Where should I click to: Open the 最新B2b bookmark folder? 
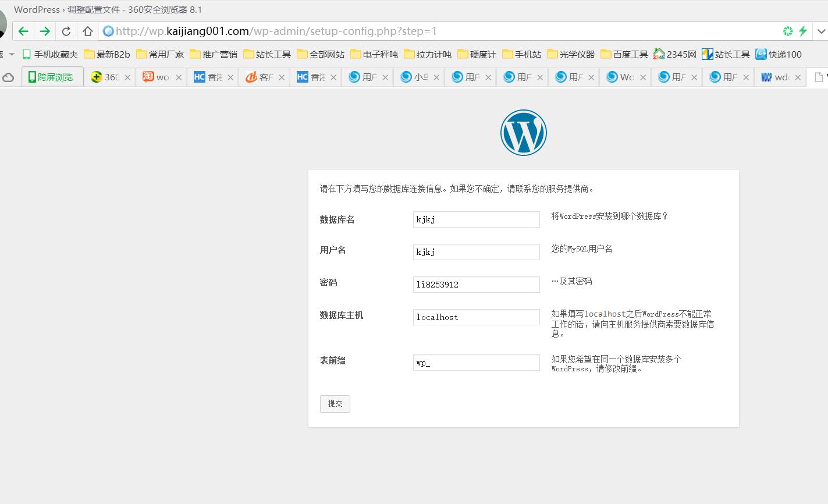coord(107,54)
